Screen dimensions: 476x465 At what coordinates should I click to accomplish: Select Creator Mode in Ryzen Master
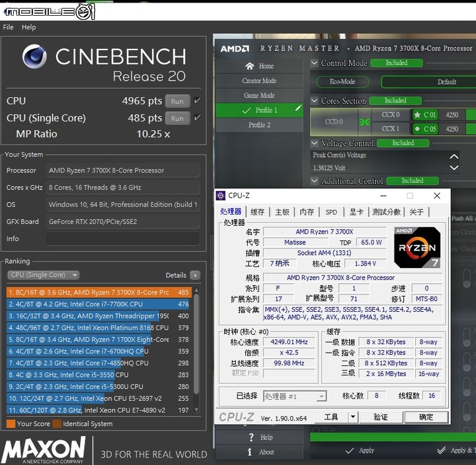[259, 81]
